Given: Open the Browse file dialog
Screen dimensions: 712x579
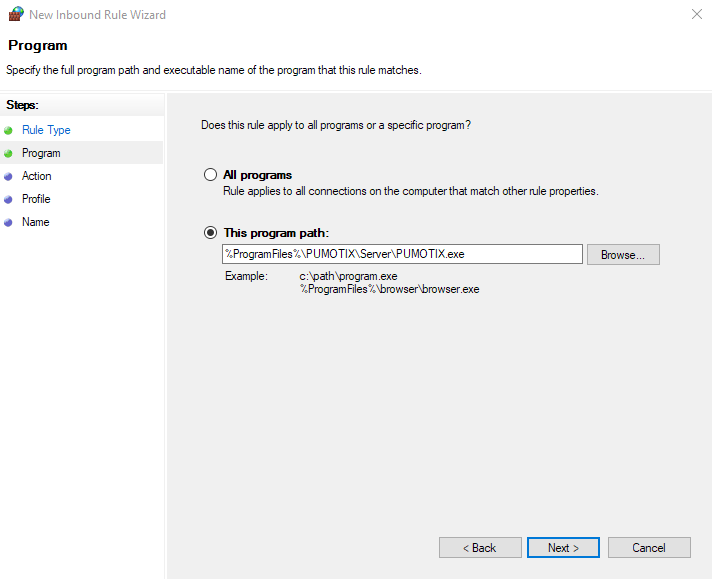Looking at the screenshot, I should pyautogui.click(x=623, y=254).
